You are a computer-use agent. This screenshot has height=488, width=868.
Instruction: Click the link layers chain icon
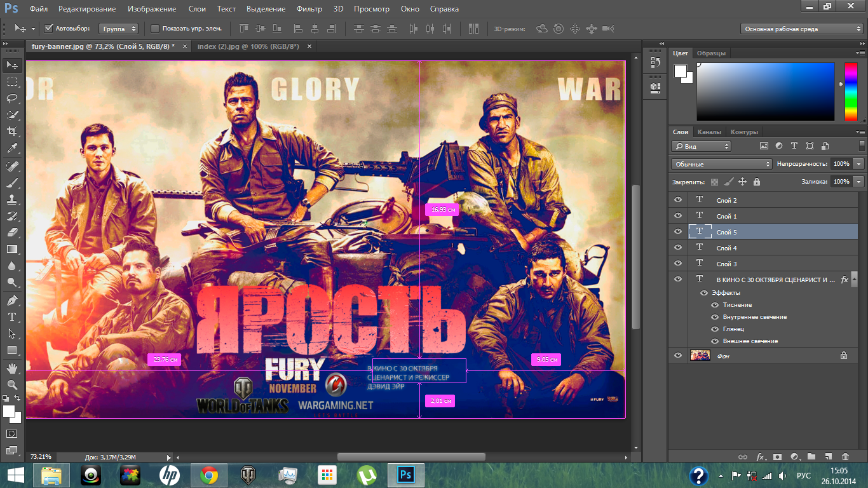pyautogui.click(x=742, y=456)
